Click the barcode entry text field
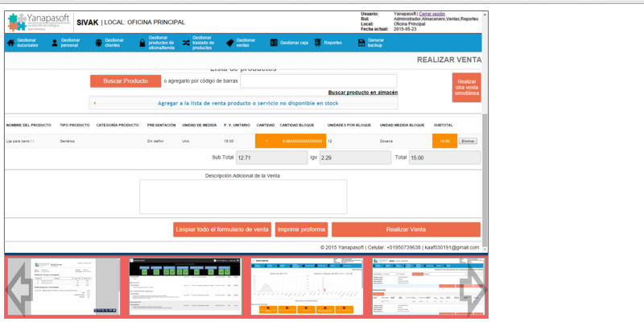Viewport: 644px width, 322px height. coord(318,80)
